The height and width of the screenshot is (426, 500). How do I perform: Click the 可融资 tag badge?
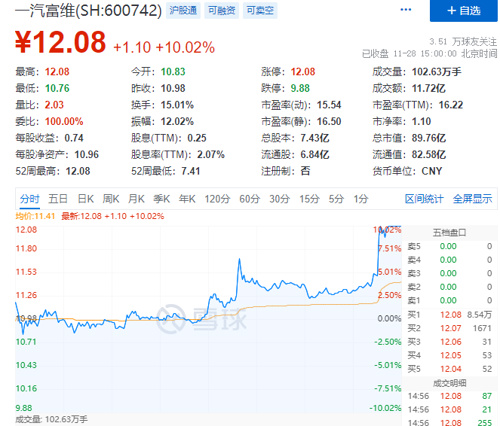pos(222,11)
